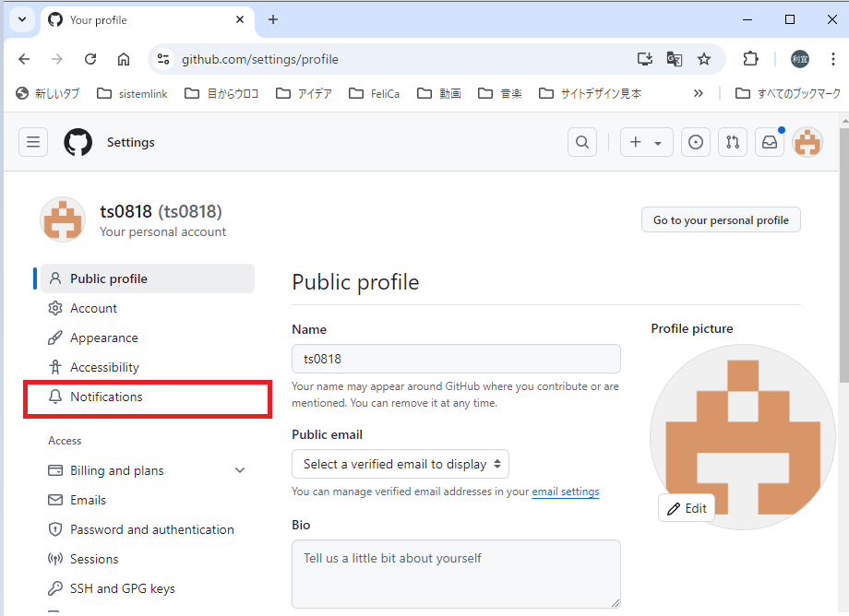The image size is (849, 616).
Task: Open GitHub search with magnifier icon
Action: pos(581,141)
